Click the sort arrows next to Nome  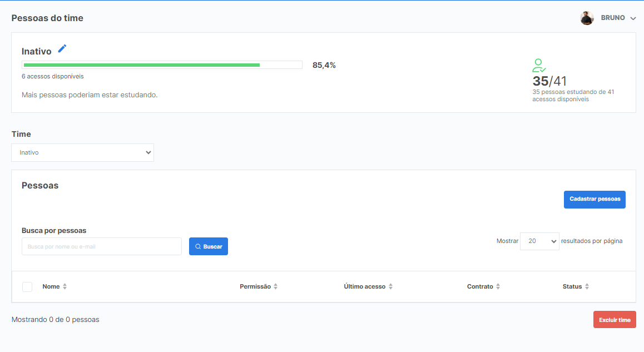coord(65,286)
